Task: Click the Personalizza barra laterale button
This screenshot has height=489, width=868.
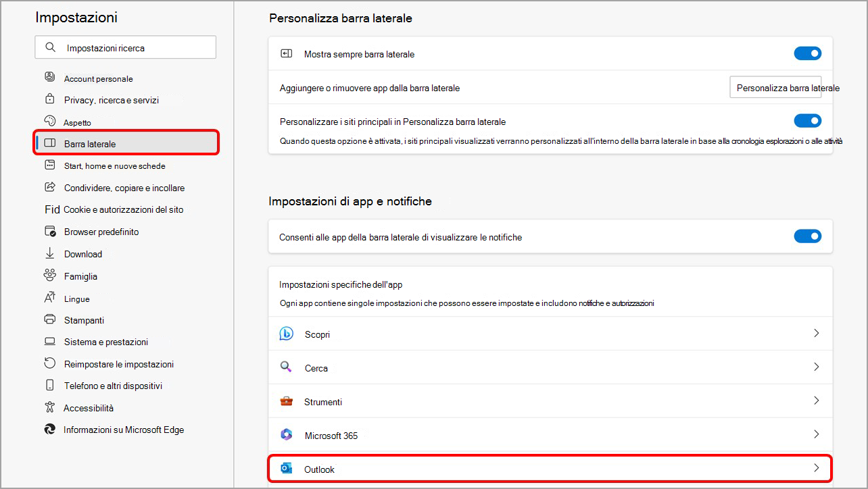Action: pos(775,88)
